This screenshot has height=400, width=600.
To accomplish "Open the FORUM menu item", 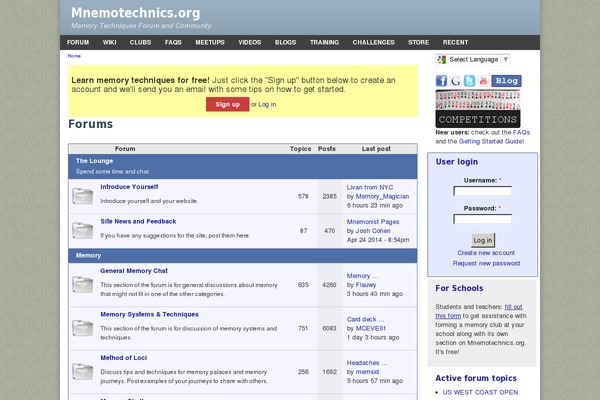I will pos(78,42).
